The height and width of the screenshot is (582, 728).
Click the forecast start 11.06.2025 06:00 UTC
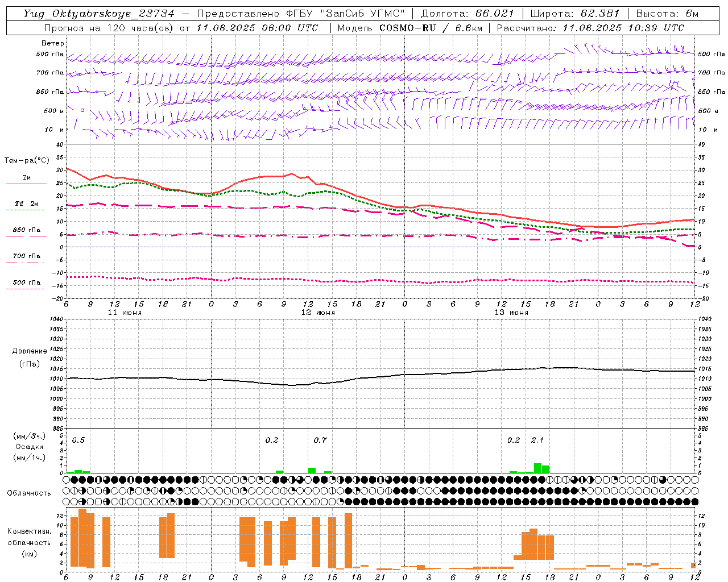tap(257, 28)
